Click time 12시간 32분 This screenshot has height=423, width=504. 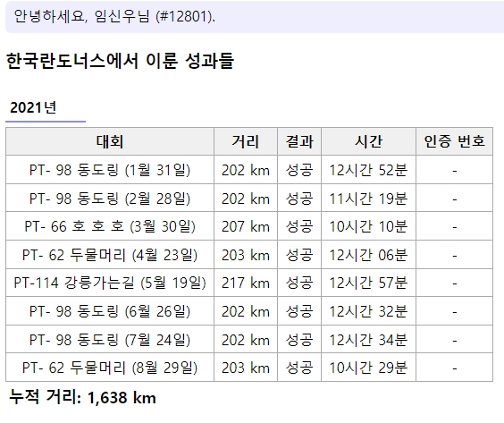368,311
